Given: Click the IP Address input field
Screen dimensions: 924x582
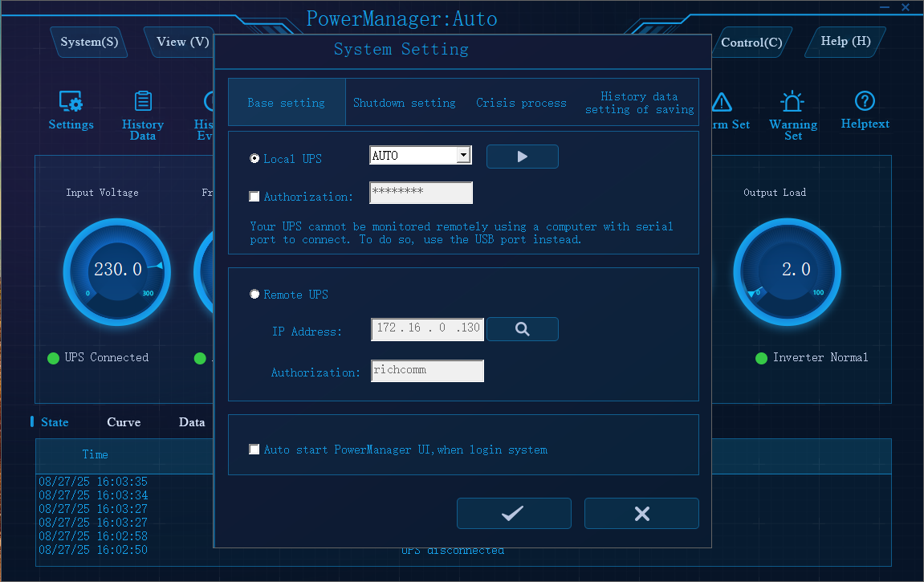Looking at the screenshot, I should (x=427, y=328).
